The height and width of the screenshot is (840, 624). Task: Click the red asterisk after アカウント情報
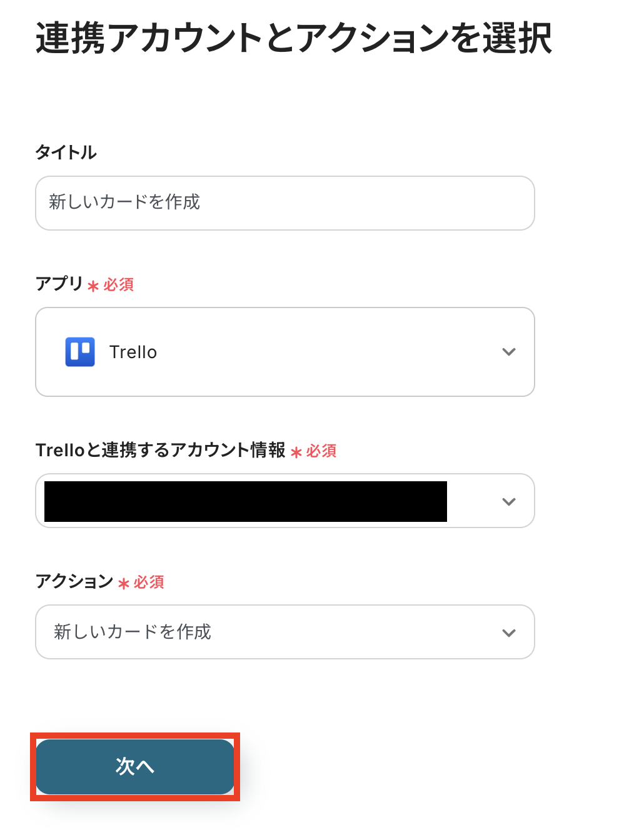[296, 452]
